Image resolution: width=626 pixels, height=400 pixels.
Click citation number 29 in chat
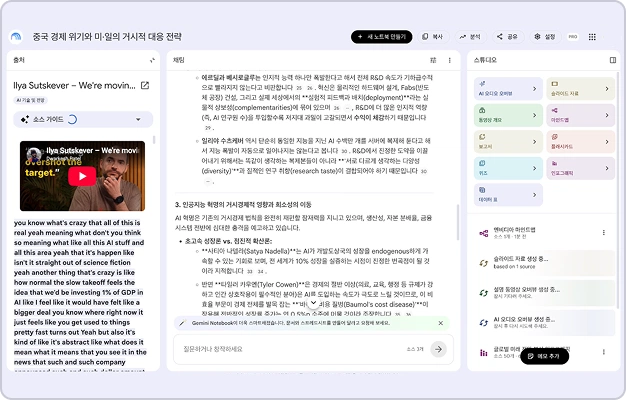pyautogui.click(x=208, y=128)
